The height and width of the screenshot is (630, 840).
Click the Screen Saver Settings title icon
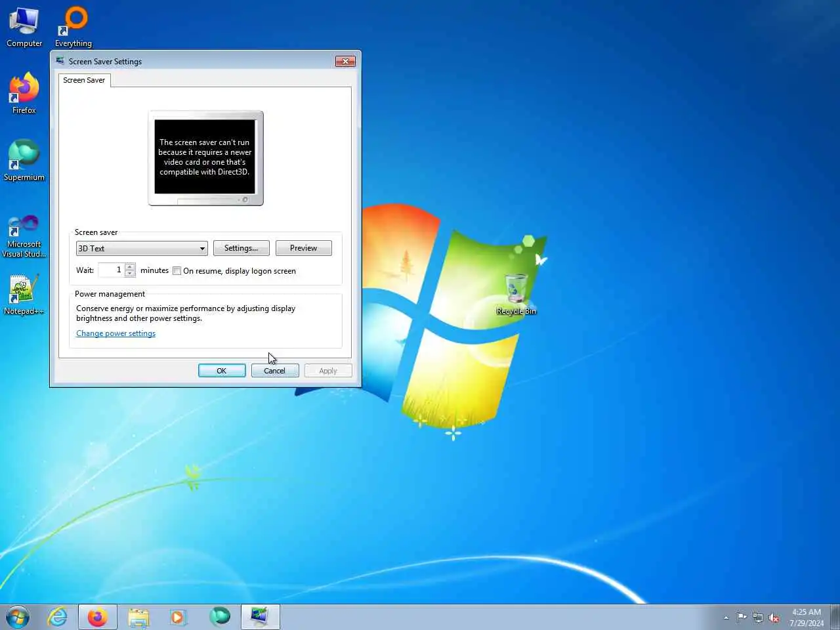[x=60, y=61]
